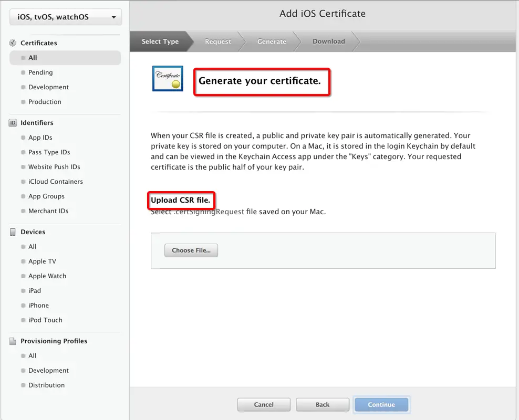The image size is (519, 420).
Task: Click the Provisioning Profiles document icon
Action: point(13,341)
